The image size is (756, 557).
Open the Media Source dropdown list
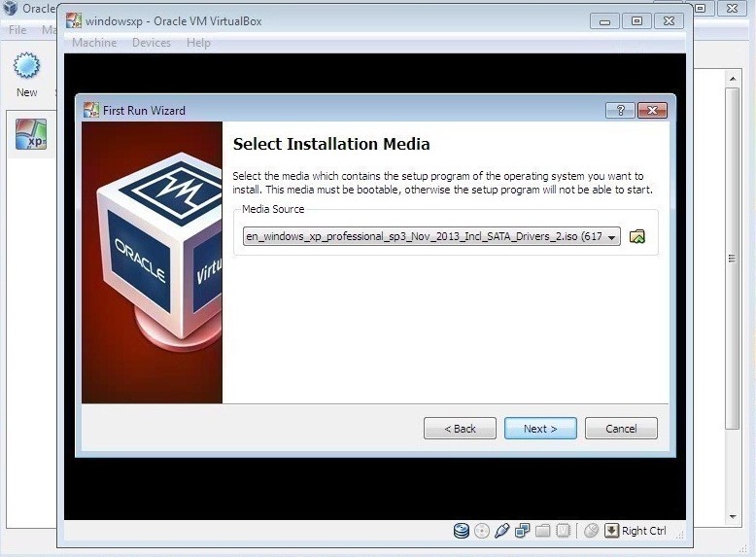431,236
